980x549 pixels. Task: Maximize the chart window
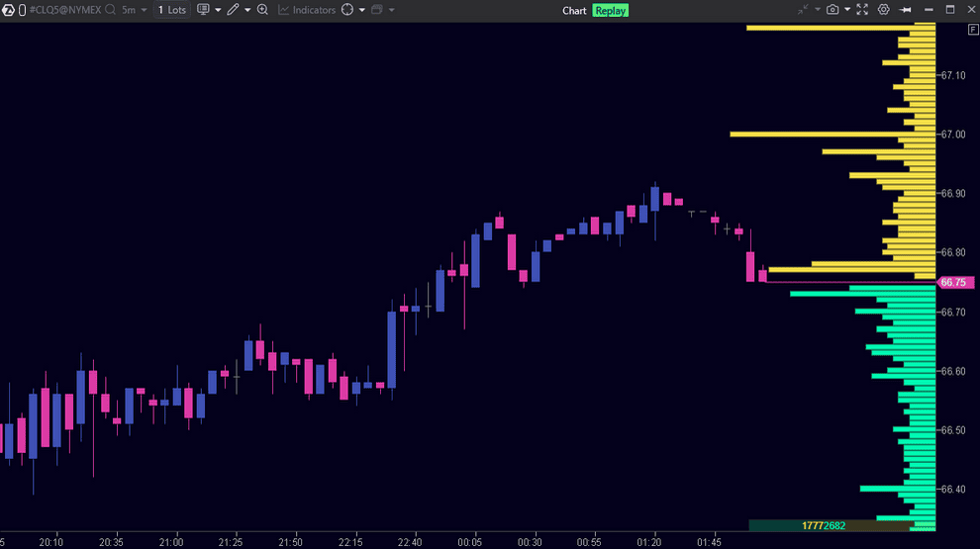click(950, 9)
